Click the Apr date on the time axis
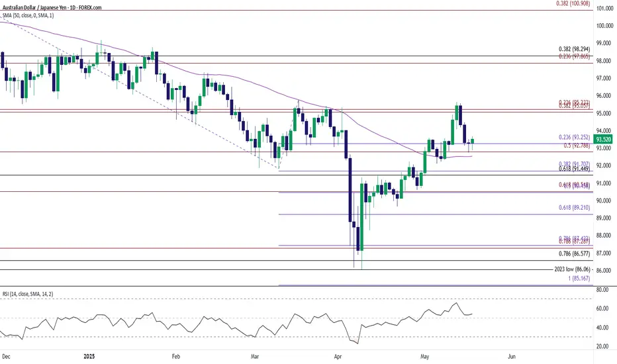Screen dimensions: 617x364 338,357
